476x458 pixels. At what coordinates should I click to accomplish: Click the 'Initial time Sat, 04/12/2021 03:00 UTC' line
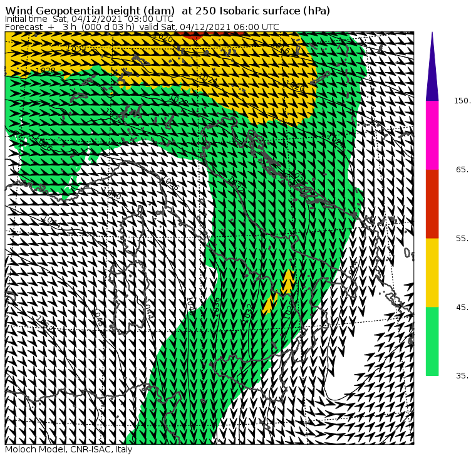pos(89,19)
